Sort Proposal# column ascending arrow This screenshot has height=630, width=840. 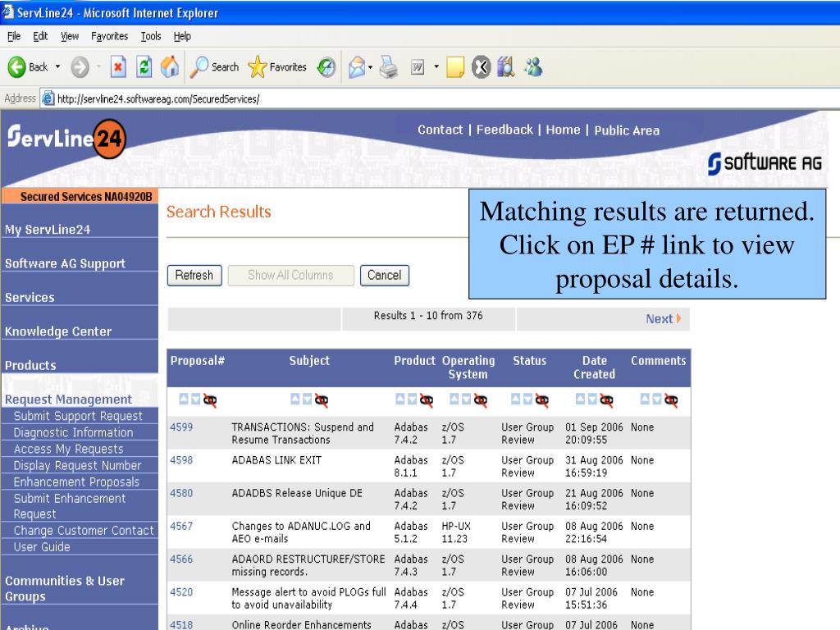pos(184,399)
